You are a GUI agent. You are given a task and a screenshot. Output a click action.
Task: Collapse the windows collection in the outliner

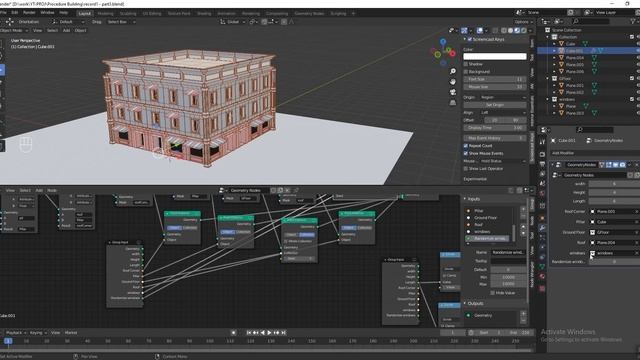point(548,99)
